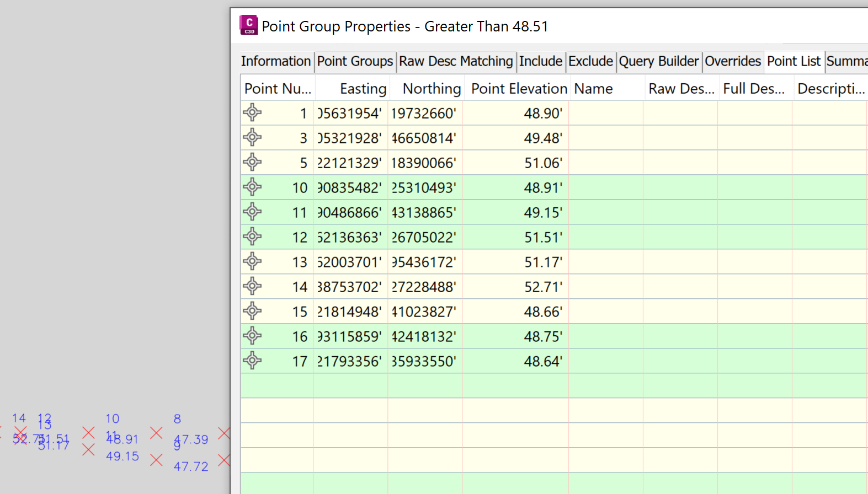868x494 pixels.
Task: Click the point icon for point number 1
Action: point(252,112)
